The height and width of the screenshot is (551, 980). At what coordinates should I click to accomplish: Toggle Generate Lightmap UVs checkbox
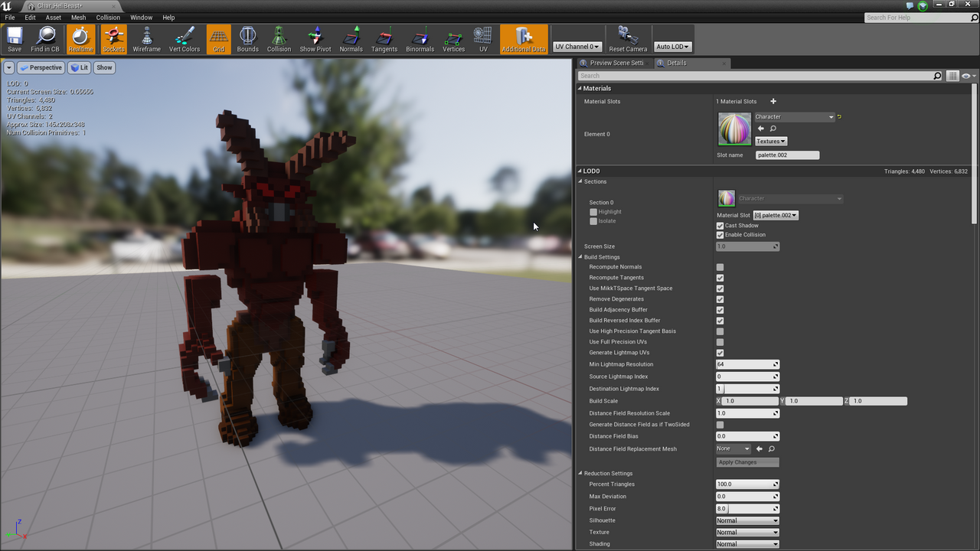coord(720,353)
